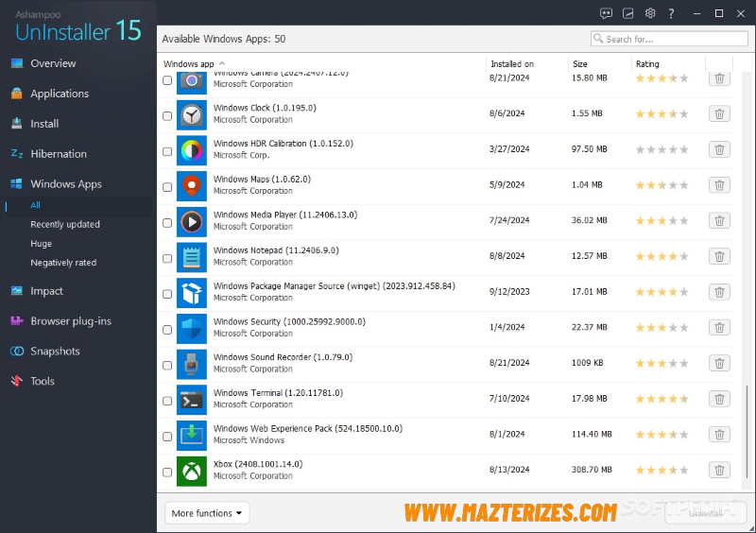Click trash icon for Windows HDR Calibration
Screen dimensions: 756x533
coord(719,149)
